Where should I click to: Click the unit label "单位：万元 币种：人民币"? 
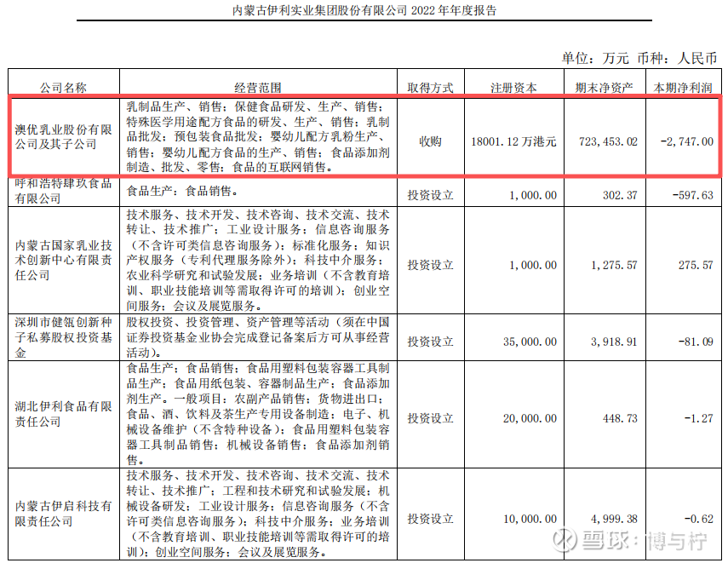pyautogui.click(x=639, y=58)
